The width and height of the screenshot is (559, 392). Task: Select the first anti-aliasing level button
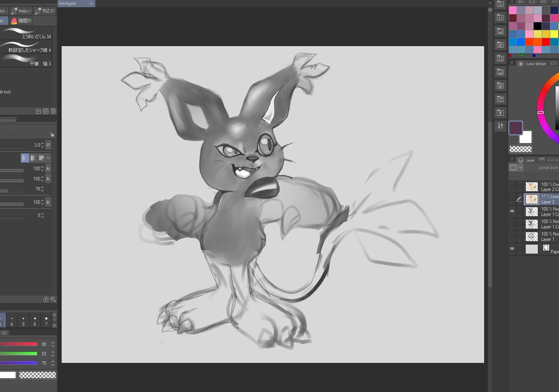point(25,158)
